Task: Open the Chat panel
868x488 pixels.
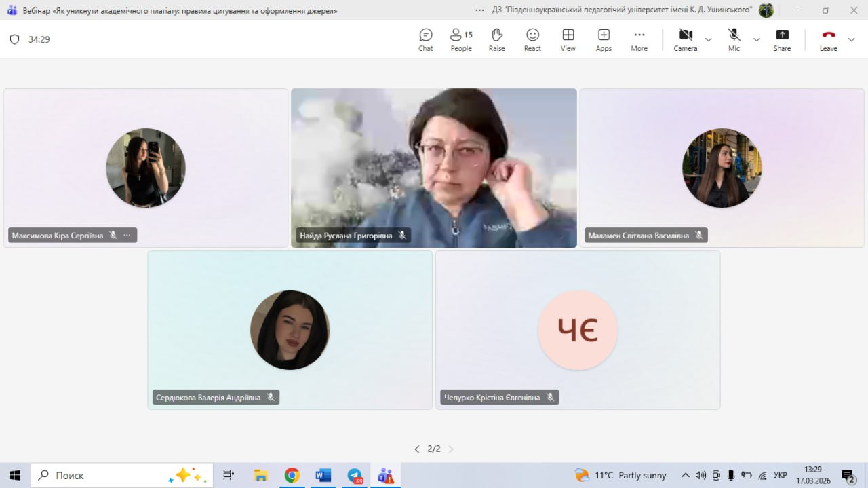Action: (x=425, y=39)
